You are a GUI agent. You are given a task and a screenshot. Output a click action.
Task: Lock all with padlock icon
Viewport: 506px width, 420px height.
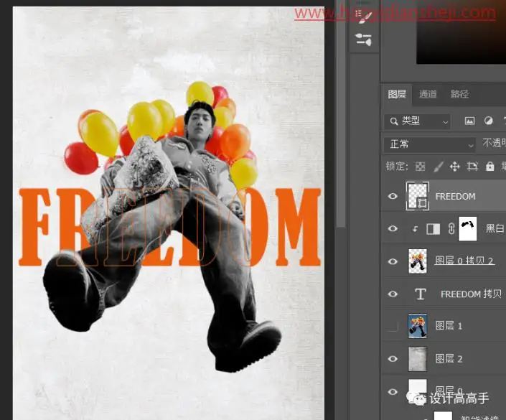(490, 167)
